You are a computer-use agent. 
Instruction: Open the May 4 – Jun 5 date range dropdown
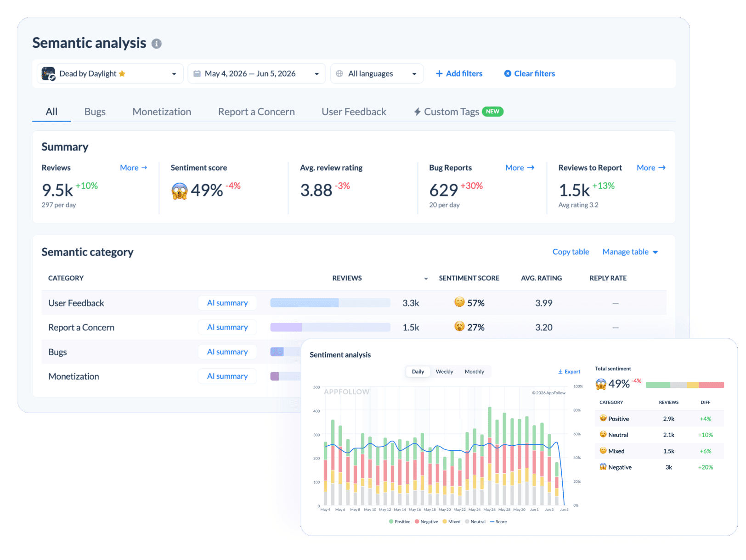(x=257, y=73)
